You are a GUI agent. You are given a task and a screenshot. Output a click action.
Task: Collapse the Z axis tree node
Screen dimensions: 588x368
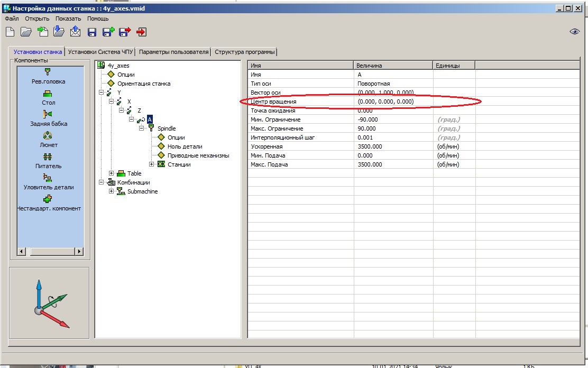pos(122,111)
